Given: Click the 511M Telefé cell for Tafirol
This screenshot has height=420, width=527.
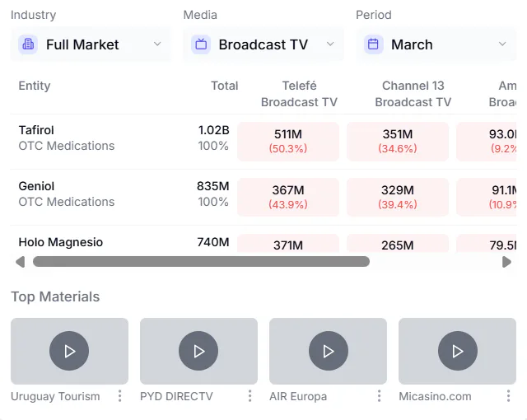Looking at the screenshot, I should tap(288, 142).
